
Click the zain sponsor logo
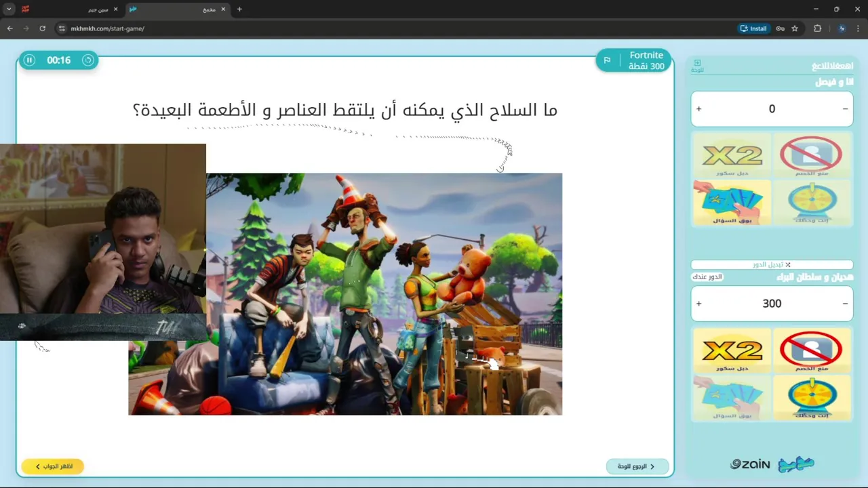[x=750, y=464]
